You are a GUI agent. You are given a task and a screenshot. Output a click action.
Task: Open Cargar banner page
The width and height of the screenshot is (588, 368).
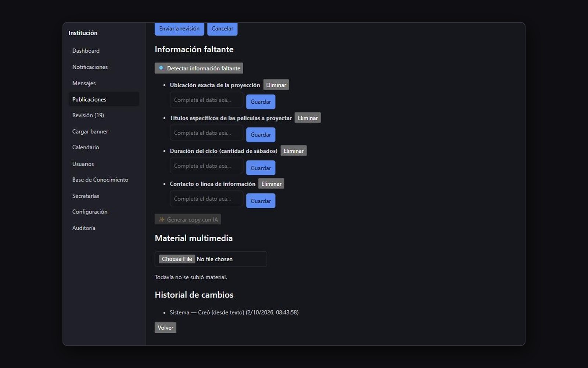tap(104, 131)
